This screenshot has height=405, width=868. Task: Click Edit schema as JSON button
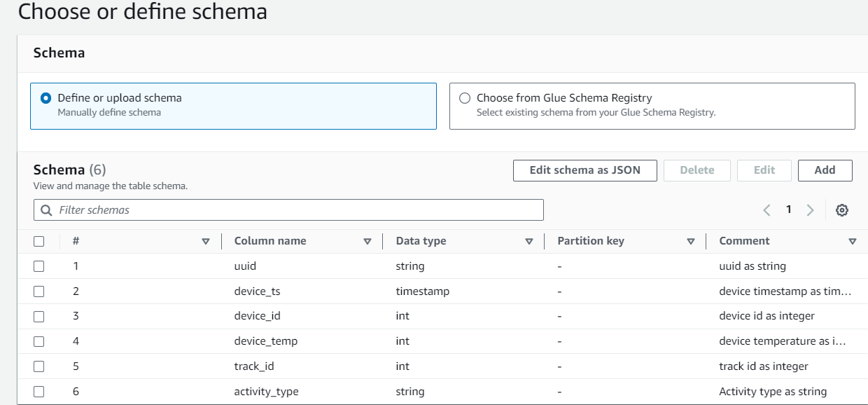584,170
